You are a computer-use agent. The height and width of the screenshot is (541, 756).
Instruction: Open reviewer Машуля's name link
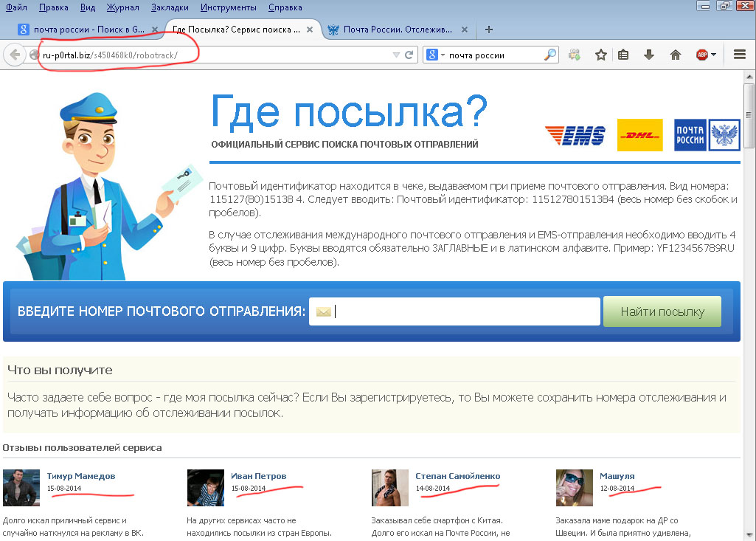point(617,476)
